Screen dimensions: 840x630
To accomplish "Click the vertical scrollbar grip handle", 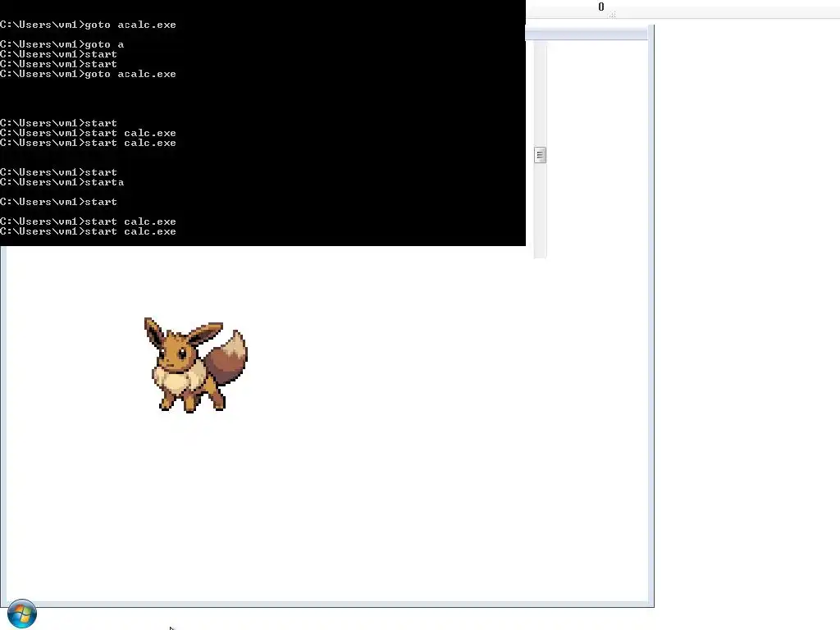I will pos(540,155).
